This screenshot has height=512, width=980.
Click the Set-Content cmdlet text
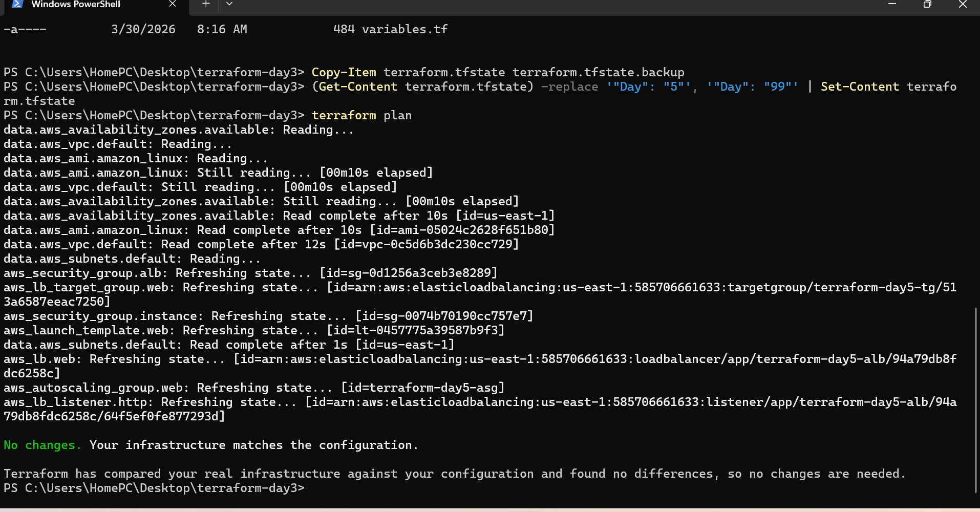(x=860, y=87)
